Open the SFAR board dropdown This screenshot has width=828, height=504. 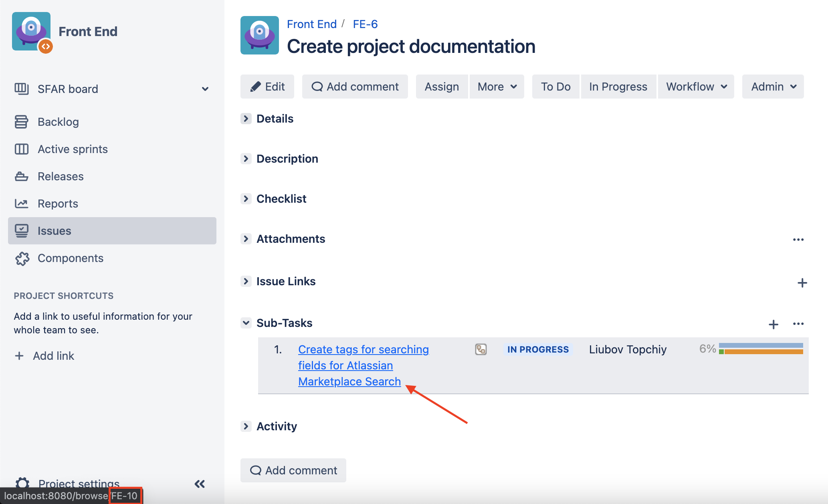(x=205, y=89)
